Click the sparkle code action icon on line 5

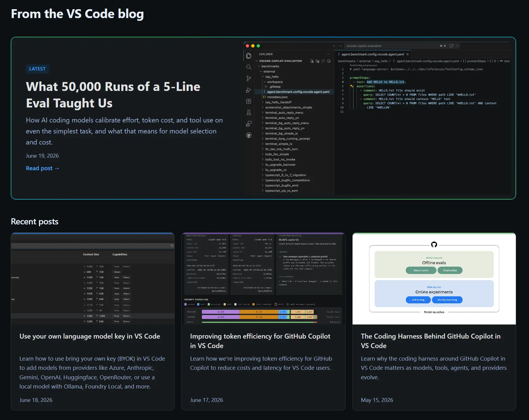pyautogui.click(x=352, y=86)
